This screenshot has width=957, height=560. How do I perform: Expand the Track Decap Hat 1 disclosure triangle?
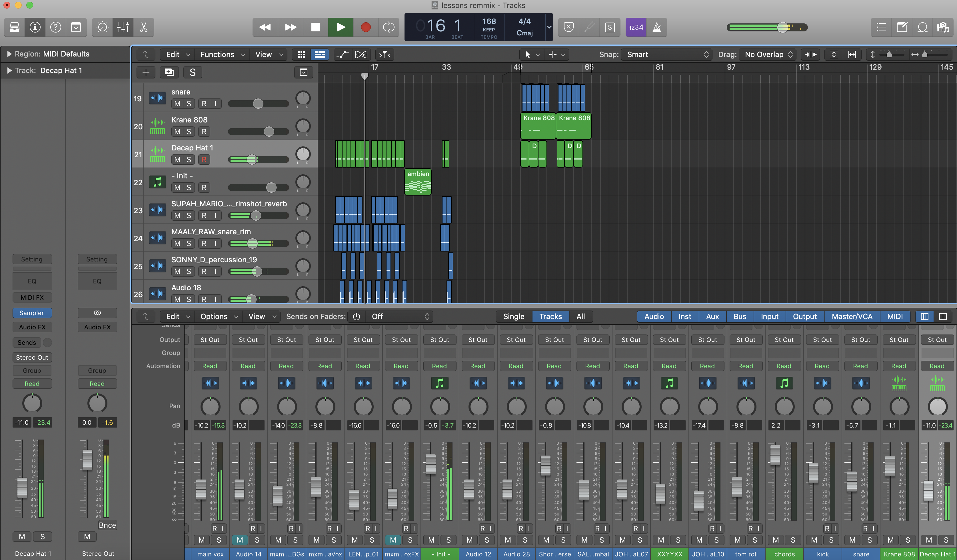tap(9, 70)
